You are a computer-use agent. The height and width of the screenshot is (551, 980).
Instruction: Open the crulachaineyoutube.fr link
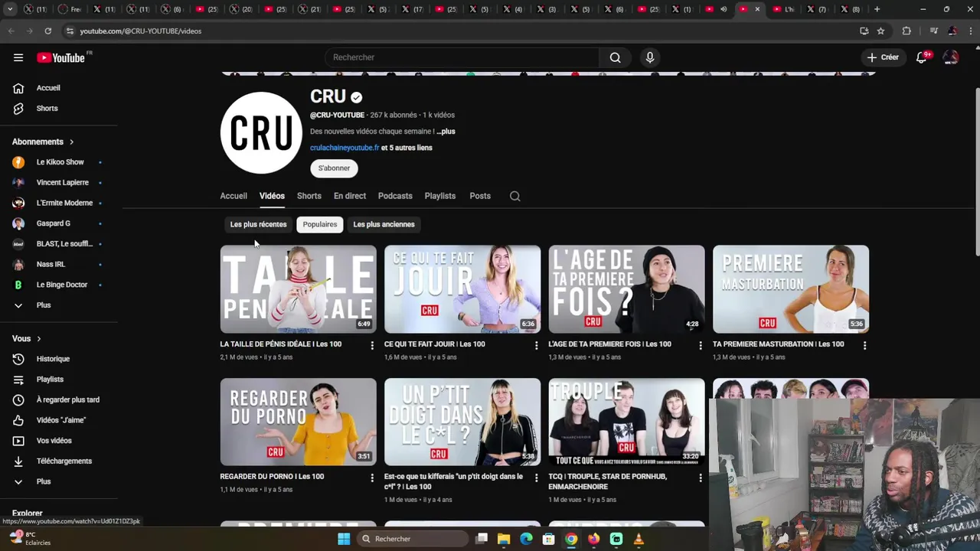click(x=345, y=148)
